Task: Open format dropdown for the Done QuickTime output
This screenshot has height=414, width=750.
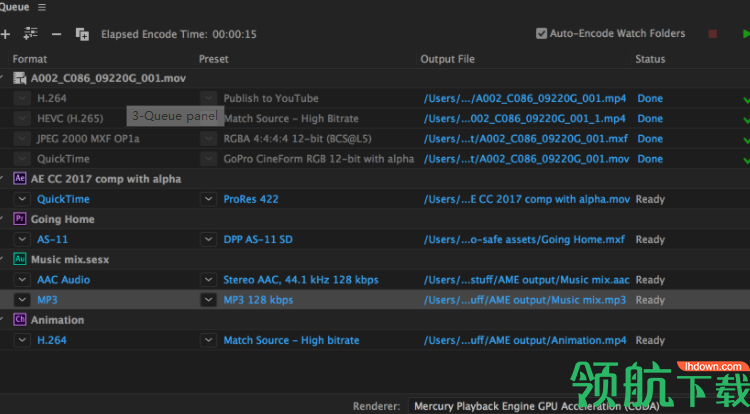Action: (x=22, y=159)
